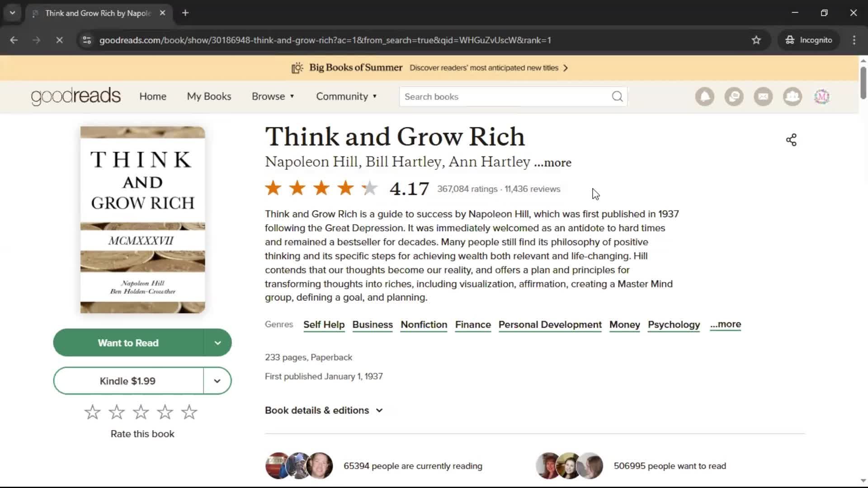Click '233 pages, Paperback' text

point(308,357)
